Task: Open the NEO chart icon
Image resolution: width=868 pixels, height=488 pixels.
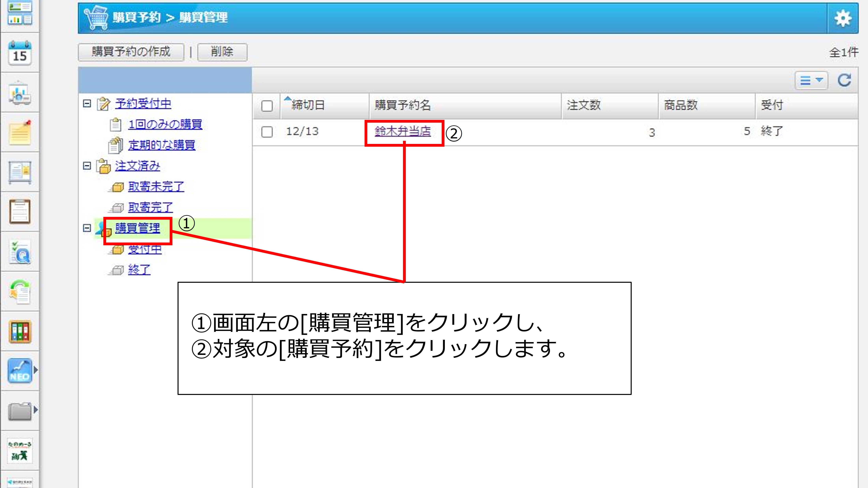Action: pos(20,370)
